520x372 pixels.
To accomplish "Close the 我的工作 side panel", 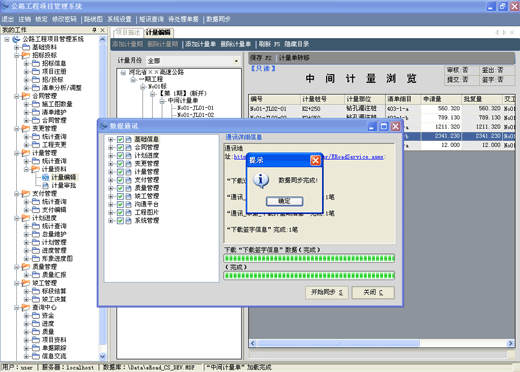I will click(x=102, y=30).
